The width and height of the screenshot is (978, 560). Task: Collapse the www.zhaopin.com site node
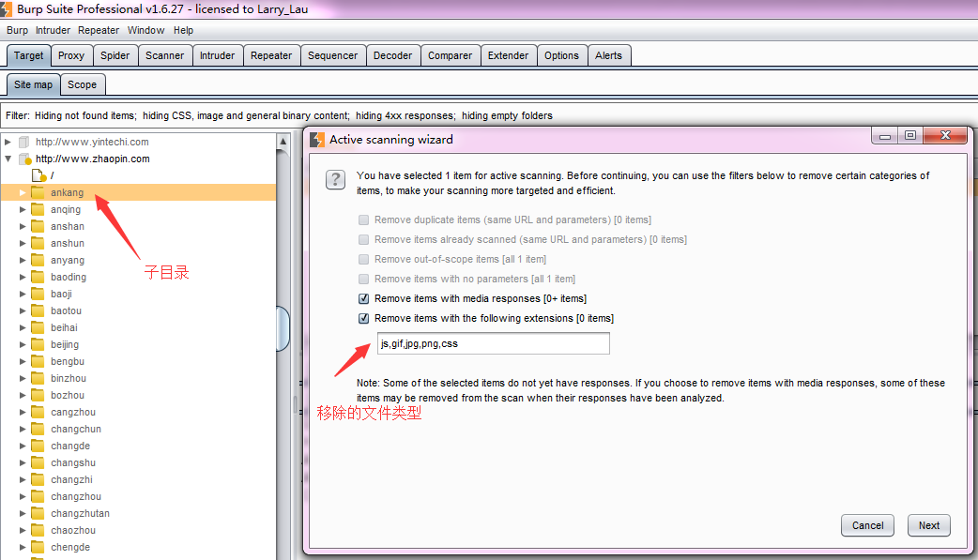tap(9, 159)
